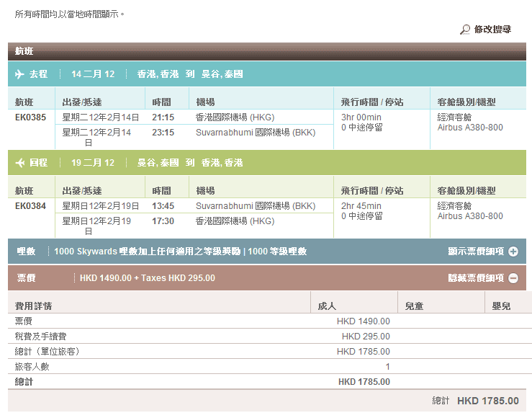Image resolution: width=532 pixels, height=418 pixels.
Task: Open the 修改搜尋 modify search link
Action: click(492, 30)
